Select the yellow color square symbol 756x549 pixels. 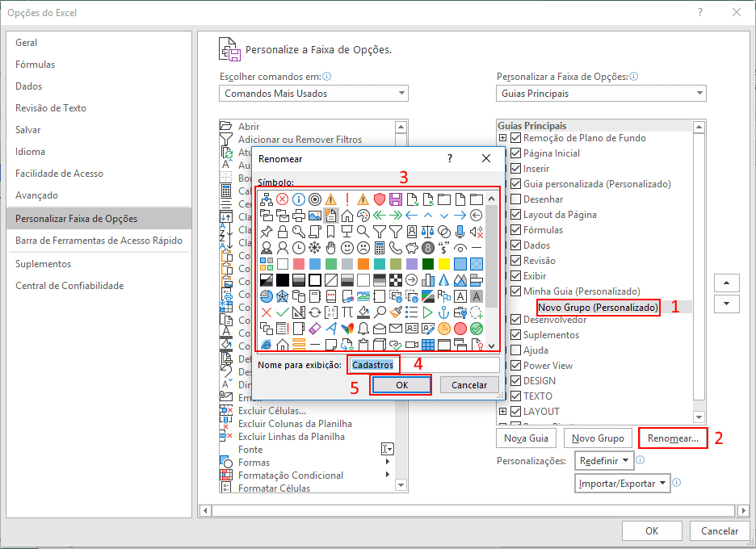tap(444, 264)
